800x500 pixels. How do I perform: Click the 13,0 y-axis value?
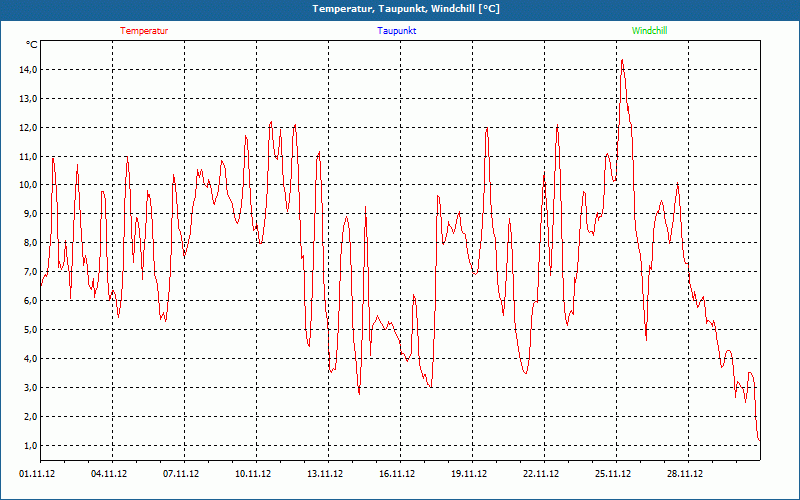pos(28,98)
